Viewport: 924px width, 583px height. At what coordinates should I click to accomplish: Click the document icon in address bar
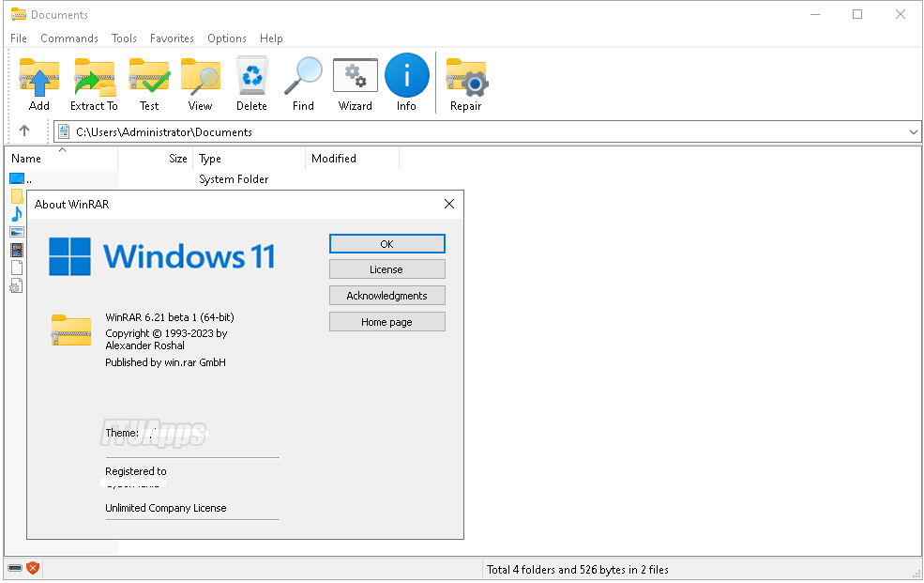tap(64, 132)
